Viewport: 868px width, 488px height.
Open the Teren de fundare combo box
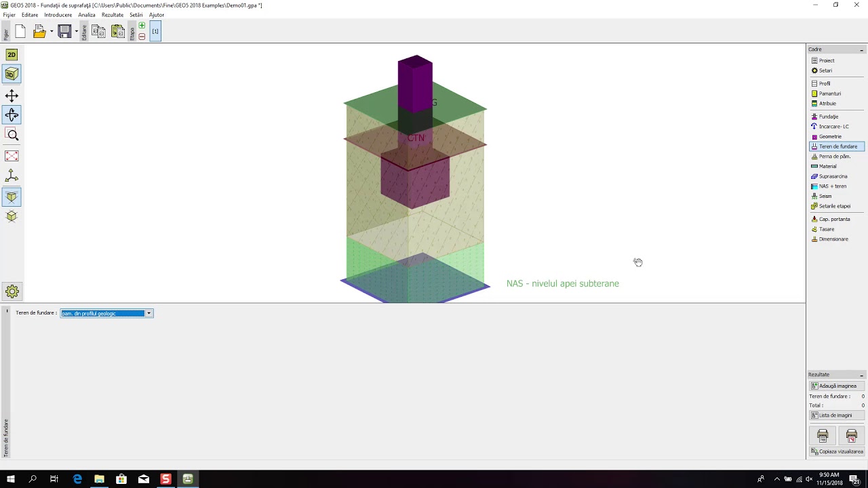pos(107,313)
